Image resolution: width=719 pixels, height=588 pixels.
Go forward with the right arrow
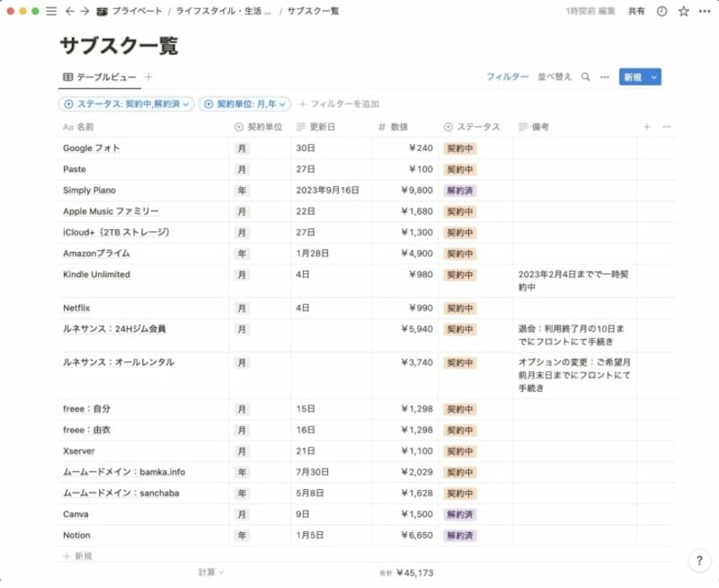click(x=84, y=11)
